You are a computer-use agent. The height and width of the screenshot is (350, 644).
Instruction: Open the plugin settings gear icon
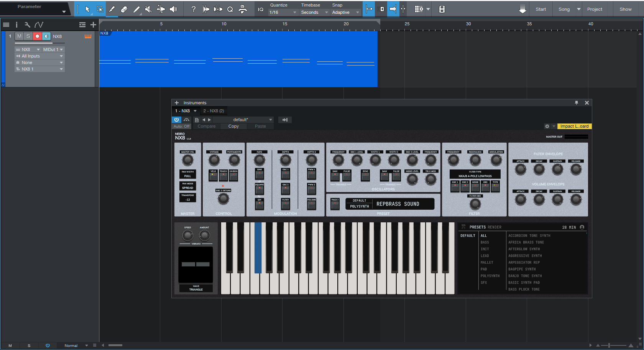click(547, 126)
